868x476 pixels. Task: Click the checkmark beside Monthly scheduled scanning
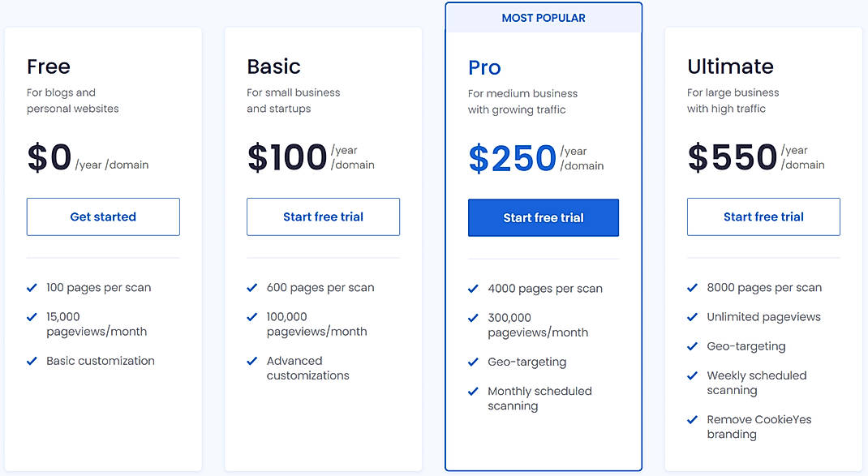click(472, 391)
